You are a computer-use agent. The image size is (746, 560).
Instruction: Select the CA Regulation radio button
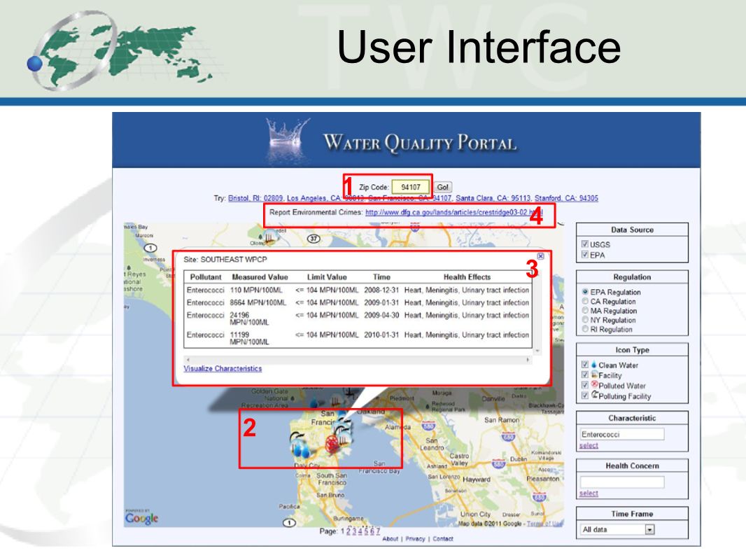[x=585, y=301]
